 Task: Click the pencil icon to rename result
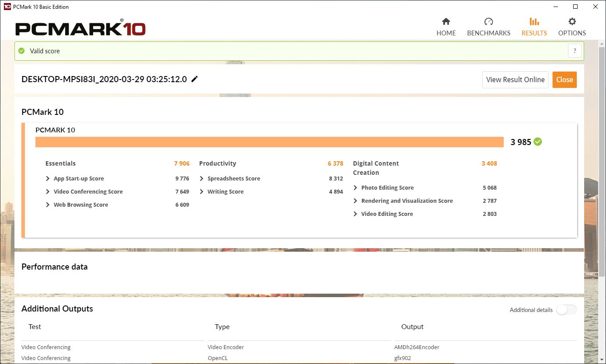[195, 79]
